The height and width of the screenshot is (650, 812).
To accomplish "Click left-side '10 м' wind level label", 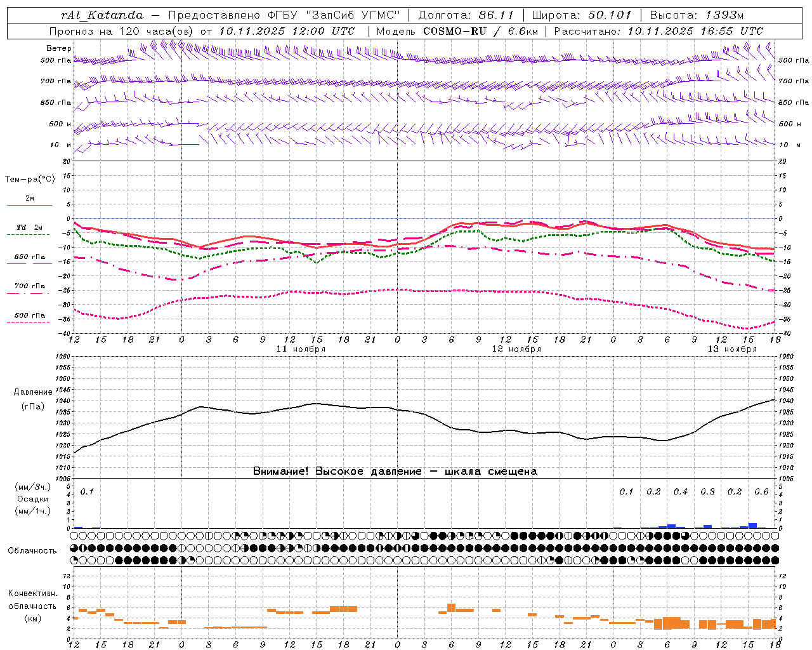I will (61, 145).
